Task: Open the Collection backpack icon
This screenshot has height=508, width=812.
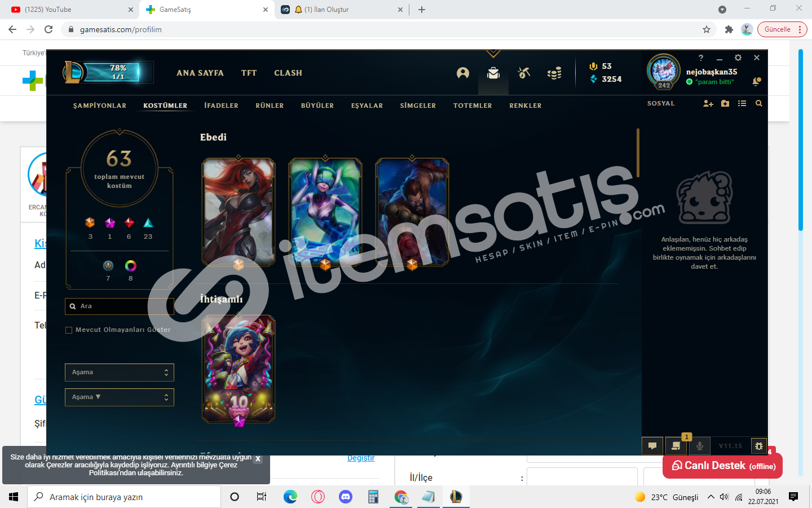Action: [493, 73]
